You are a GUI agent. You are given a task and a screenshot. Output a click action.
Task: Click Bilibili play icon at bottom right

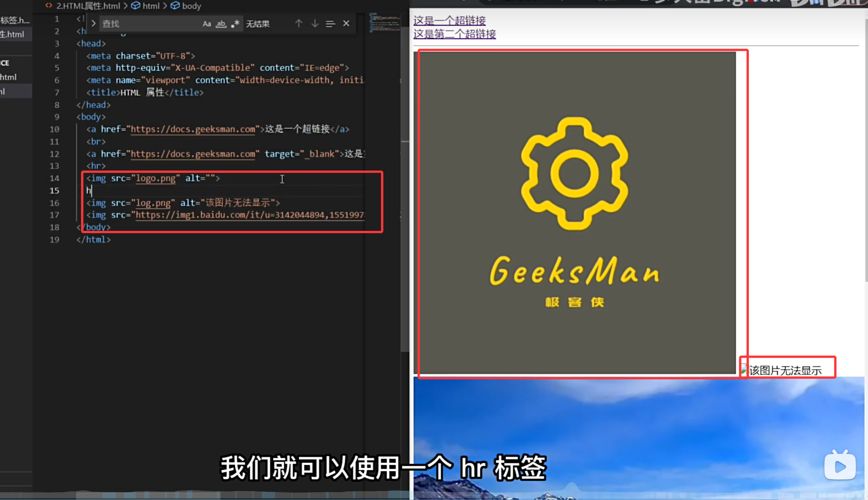coord(840,466)
